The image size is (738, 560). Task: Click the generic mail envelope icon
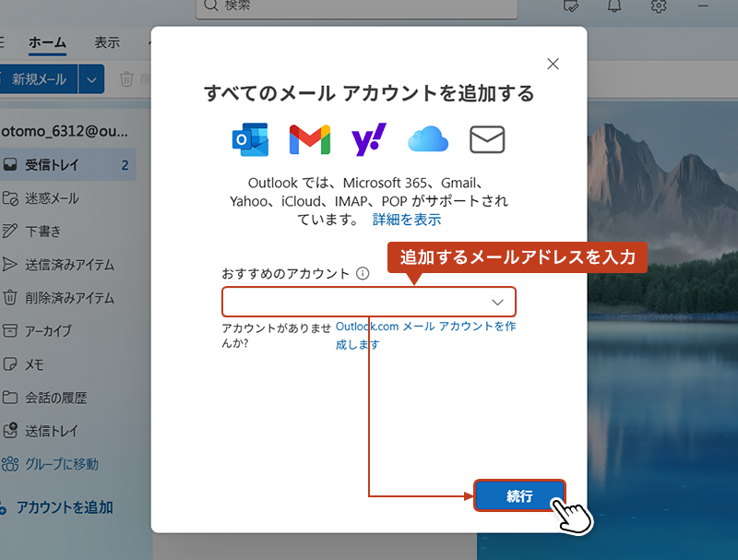[x=487, y=139]
